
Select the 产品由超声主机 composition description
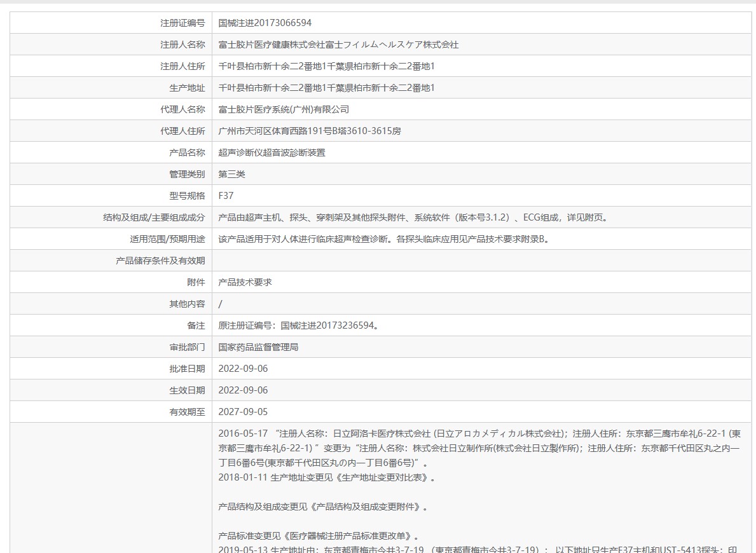click(415, 217)
